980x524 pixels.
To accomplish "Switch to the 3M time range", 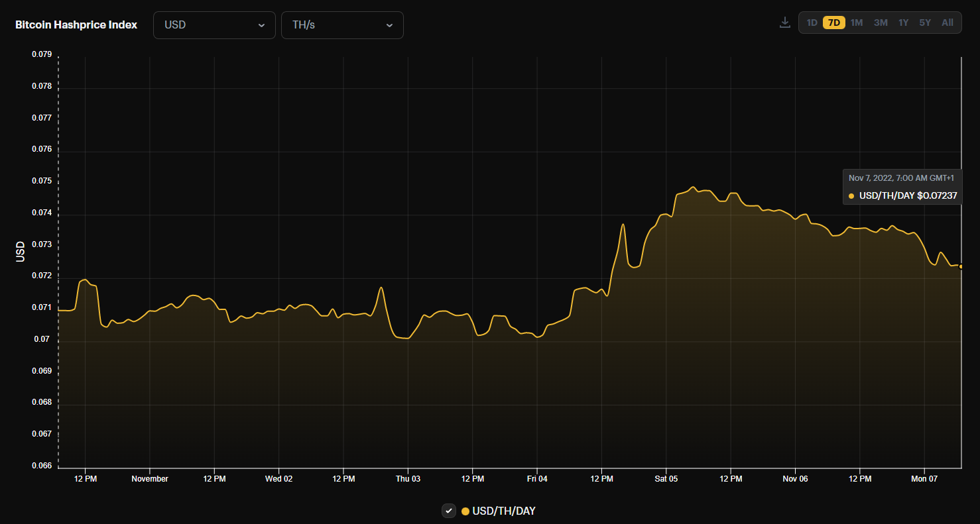I will coord(881,23).
